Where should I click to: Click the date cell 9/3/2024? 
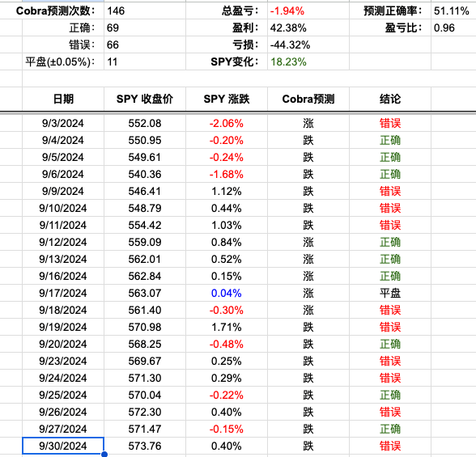(63, 123)
